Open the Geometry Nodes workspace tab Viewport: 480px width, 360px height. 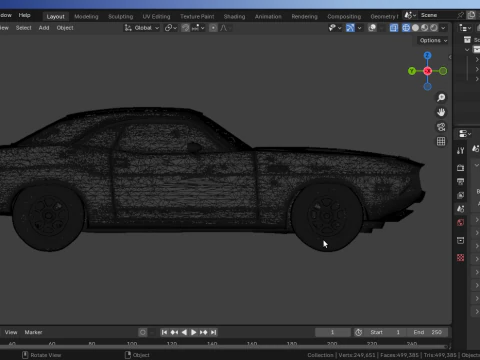(x=384, y=16)
